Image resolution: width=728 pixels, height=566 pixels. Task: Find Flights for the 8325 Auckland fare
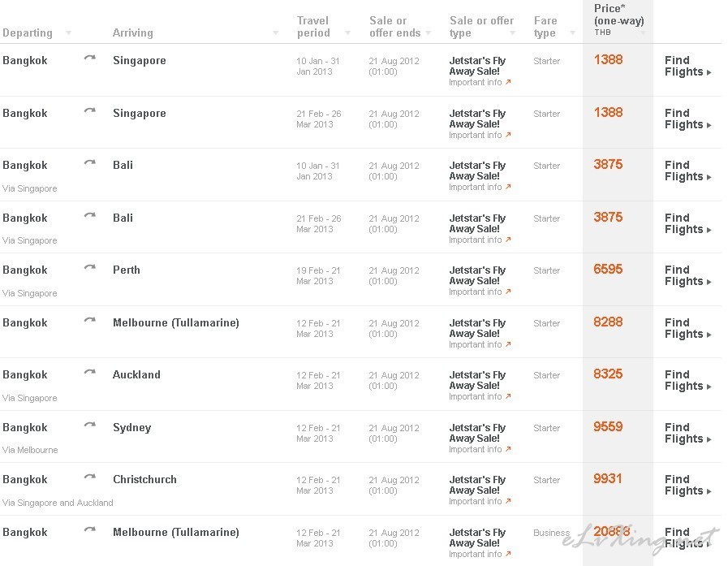pyautogui.click(x=687, y=380)
